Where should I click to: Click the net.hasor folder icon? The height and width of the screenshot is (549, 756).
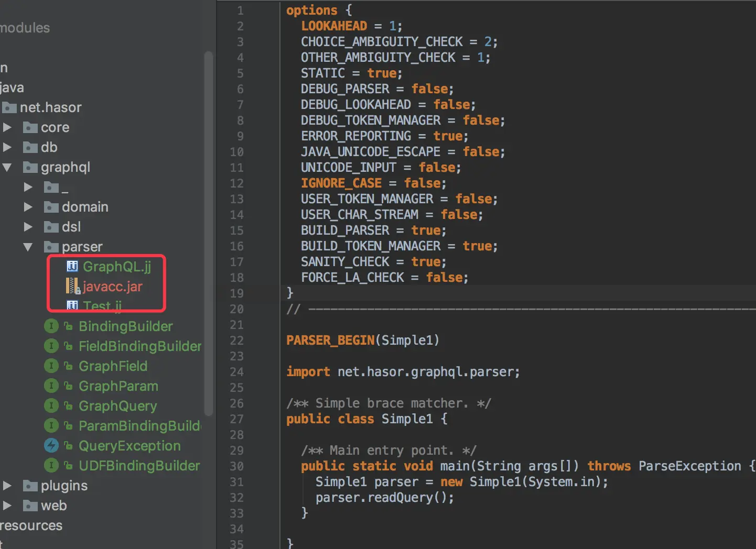tap(9, 108)
